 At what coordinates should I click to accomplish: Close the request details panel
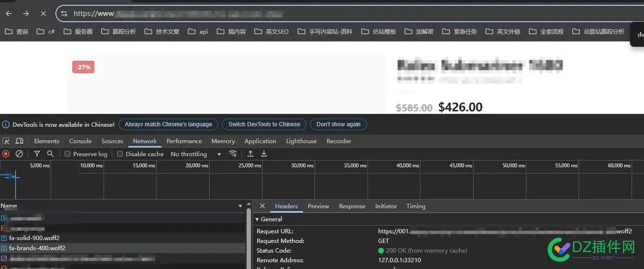click(263, 206)
